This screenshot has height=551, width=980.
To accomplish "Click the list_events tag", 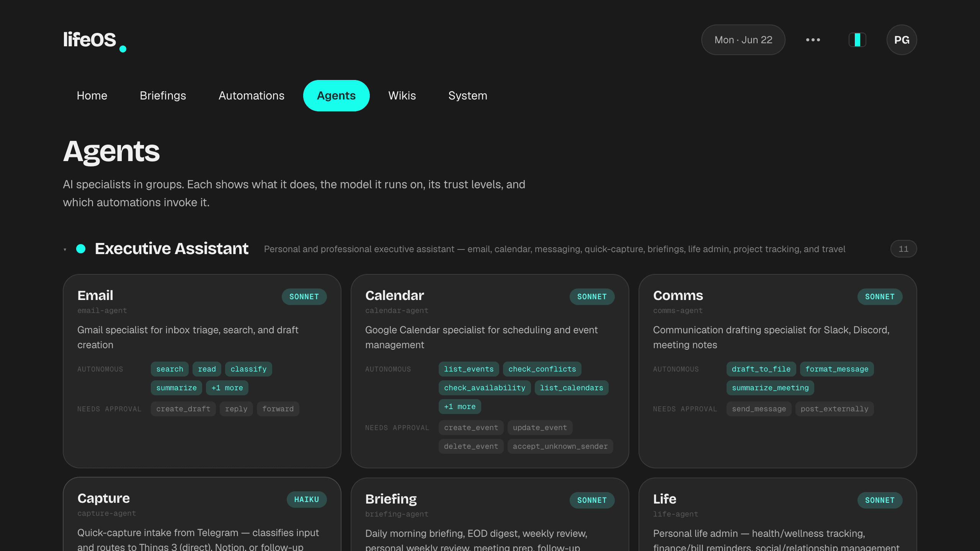I will click(x=469, y=369).
